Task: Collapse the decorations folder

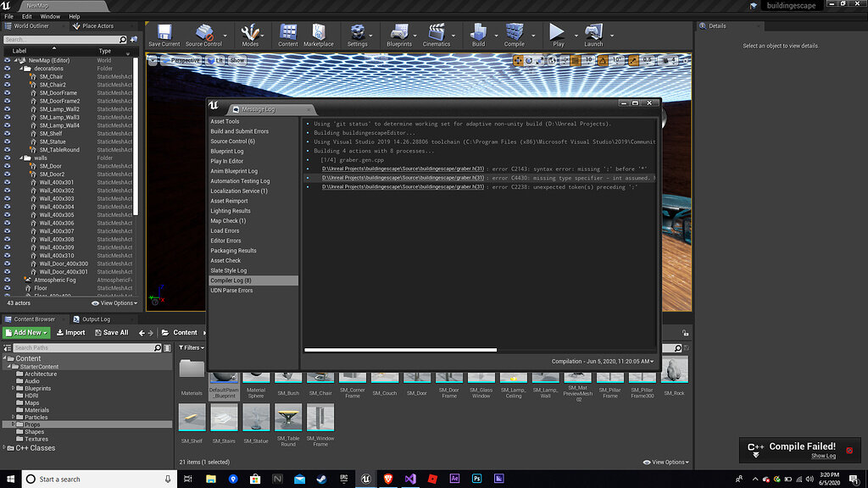Action: [x=21, y=69]
